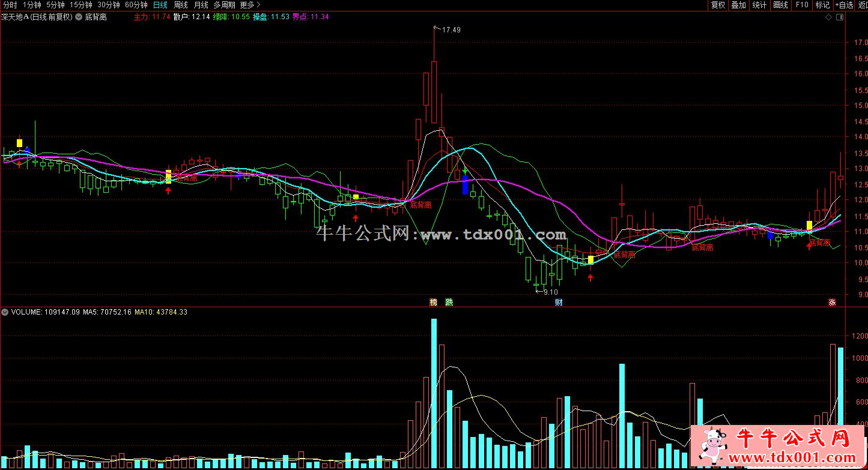Click the 复权 adjustment button
This screenshot has width=868, height=470.
(x=718, y=5)
